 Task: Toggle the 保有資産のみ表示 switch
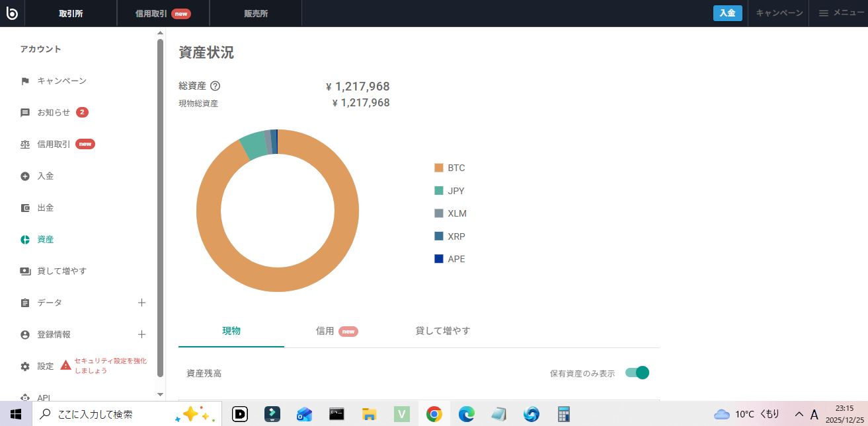[x=637, y=373]
